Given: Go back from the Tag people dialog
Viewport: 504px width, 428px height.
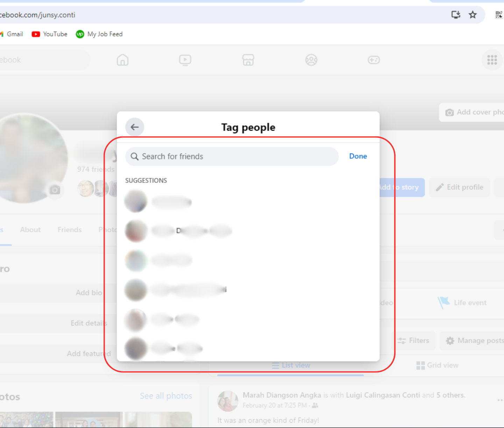Looking at the screenshot, I should point(135,127).
